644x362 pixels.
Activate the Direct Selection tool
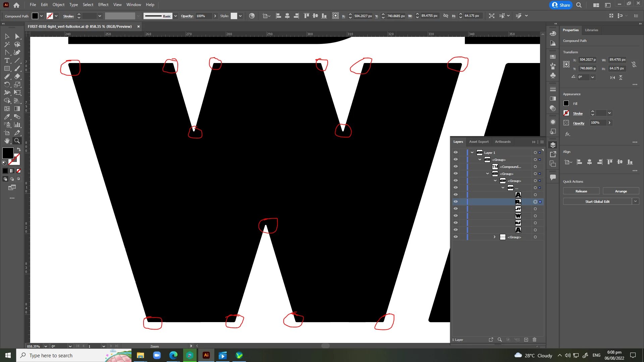click(17, 36)
